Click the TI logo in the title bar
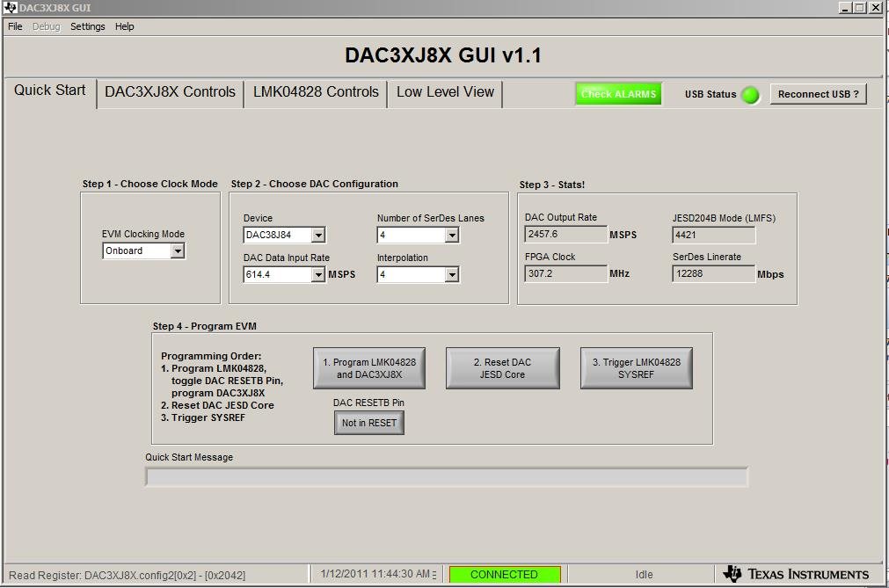This screenshot has width=889, height=588. 10,7
